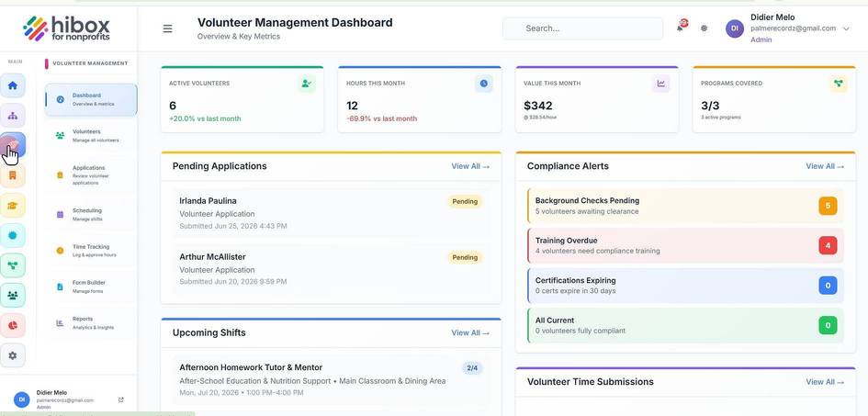
Task: Click Pending badge for Irlanda Paulina
Action: [465, 201]
